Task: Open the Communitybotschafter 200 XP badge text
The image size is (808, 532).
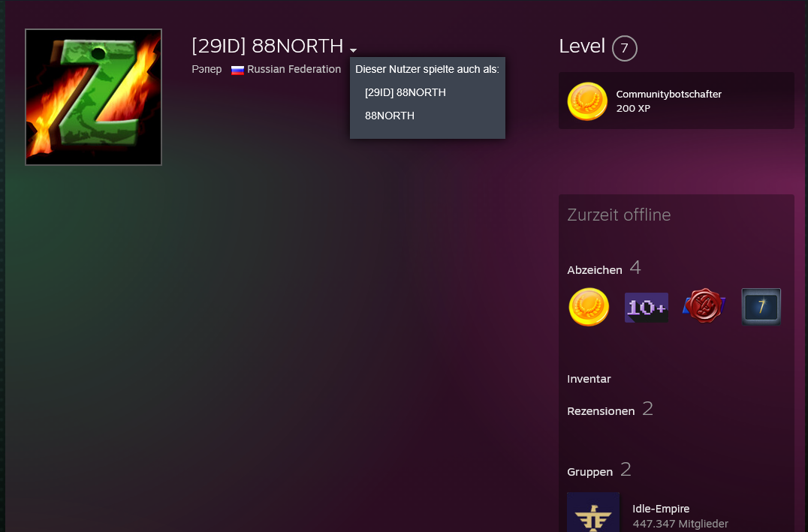Action: (x=668, y=101)
